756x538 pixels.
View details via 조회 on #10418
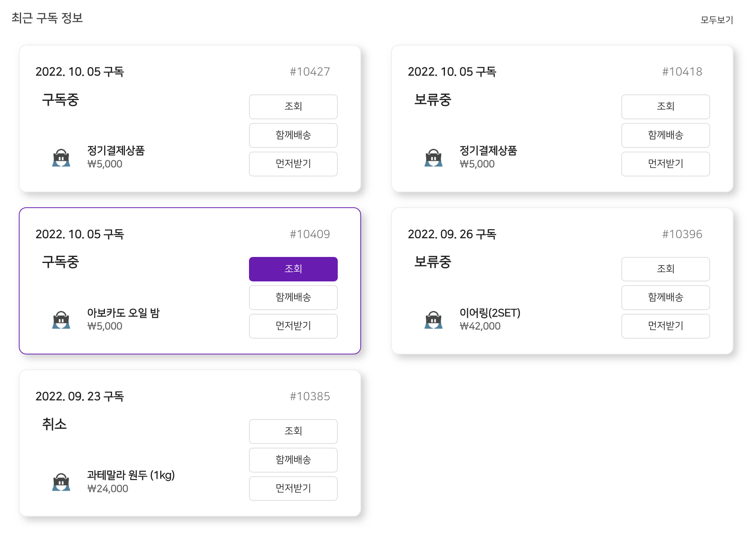coord(665,106)
